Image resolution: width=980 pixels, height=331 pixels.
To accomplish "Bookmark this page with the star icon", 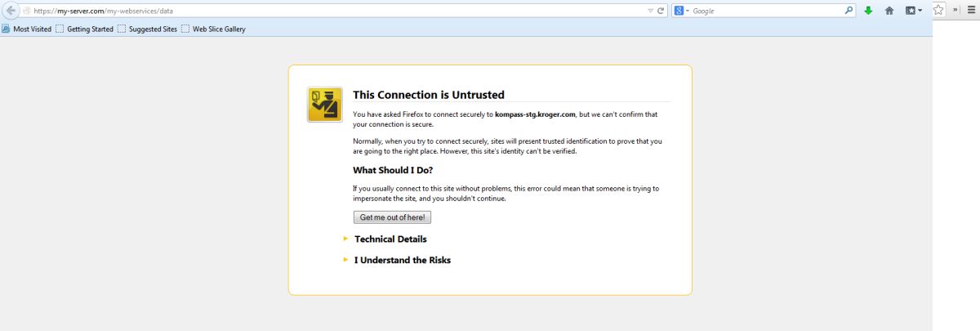I will [938, 11].
